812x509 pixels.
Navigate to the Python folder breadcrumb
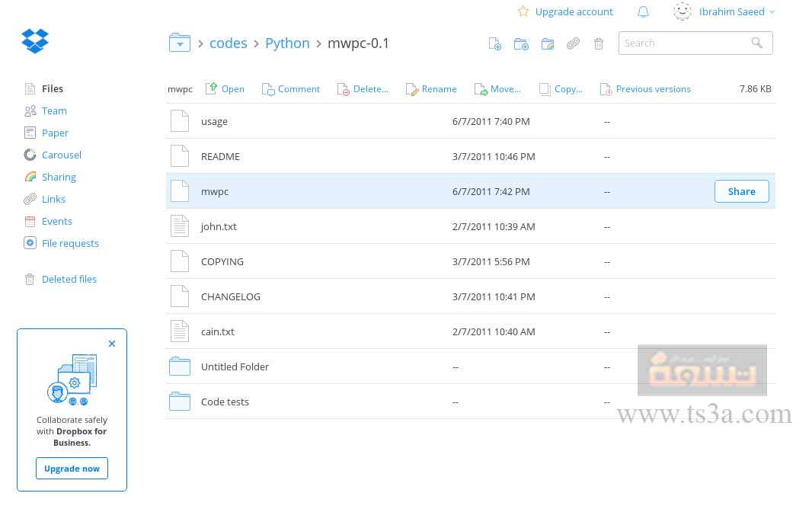coord(287,43)
